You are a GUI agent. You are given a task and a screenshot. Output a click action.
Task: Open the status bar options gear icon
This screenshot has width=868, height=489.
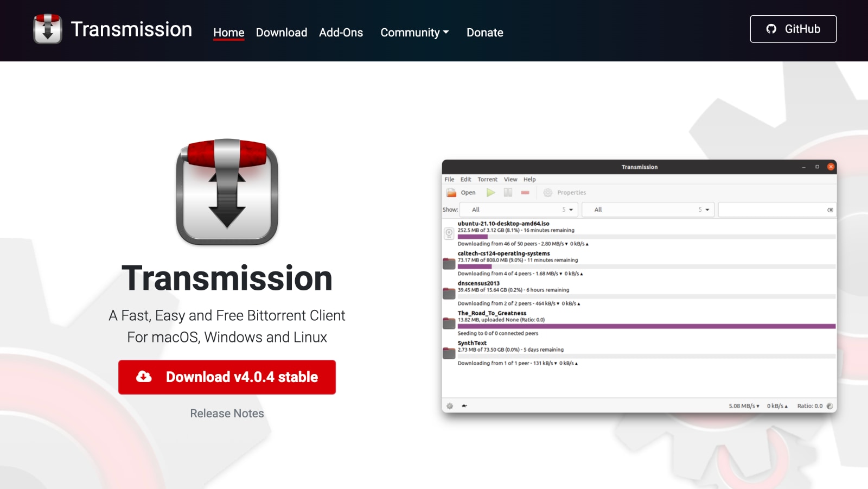click(450, 406)
